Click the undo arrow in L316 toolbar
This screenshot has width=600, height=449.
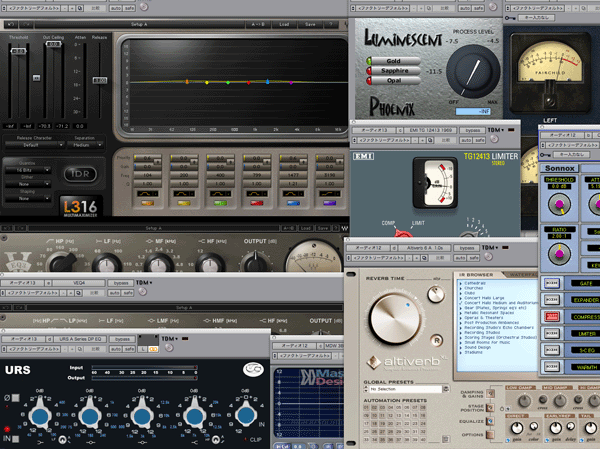11,24
